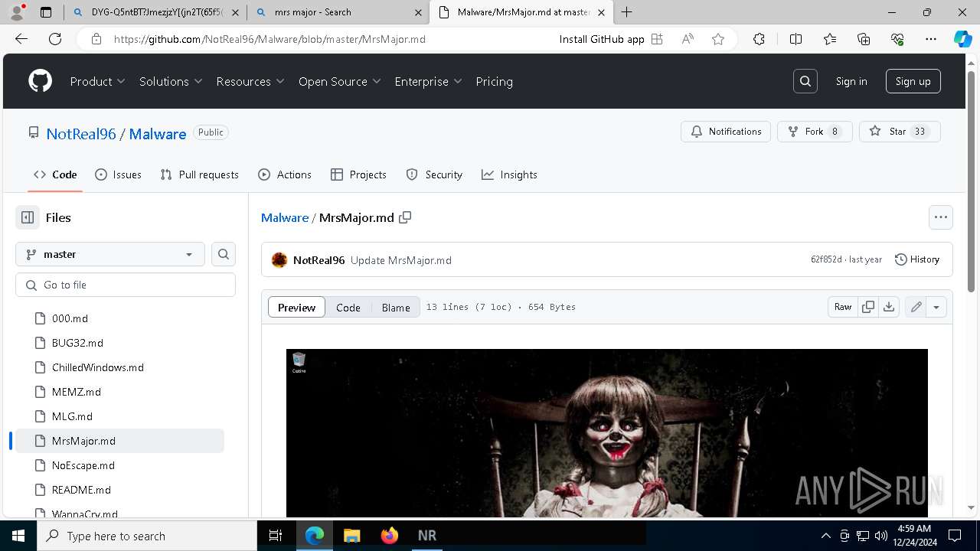Open GitHub search magnifier button
980x551 pixels.
(x=805, y=81)
